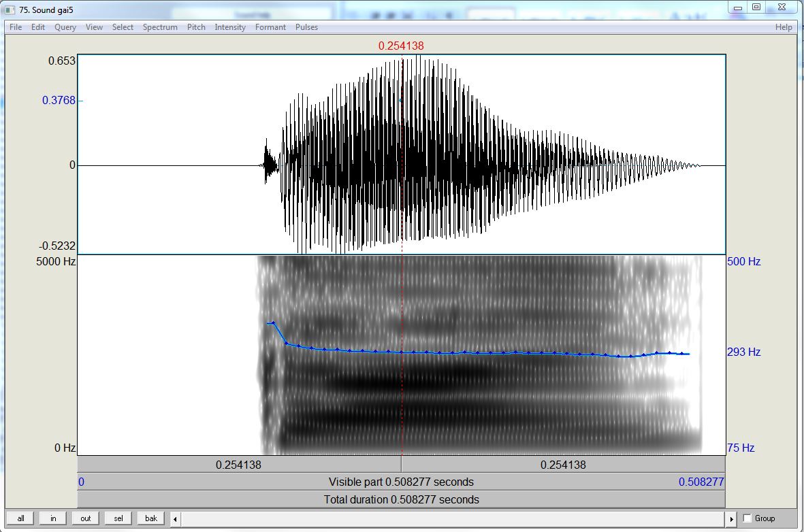This screenshot has width=804, height=532.
Task: Click the 0 Hz spectrogram label
Action: pos(65,448)
